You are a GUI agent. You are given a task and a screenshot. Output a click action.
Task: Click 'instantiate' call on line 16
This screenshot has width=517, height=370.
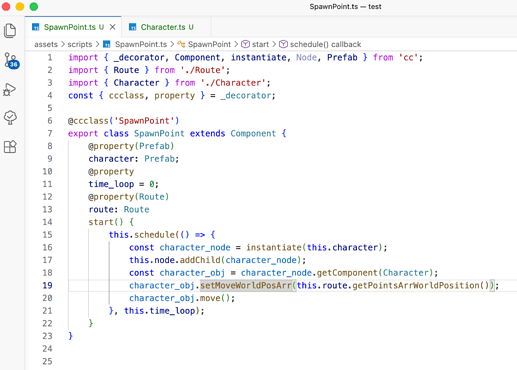[274, 247]
